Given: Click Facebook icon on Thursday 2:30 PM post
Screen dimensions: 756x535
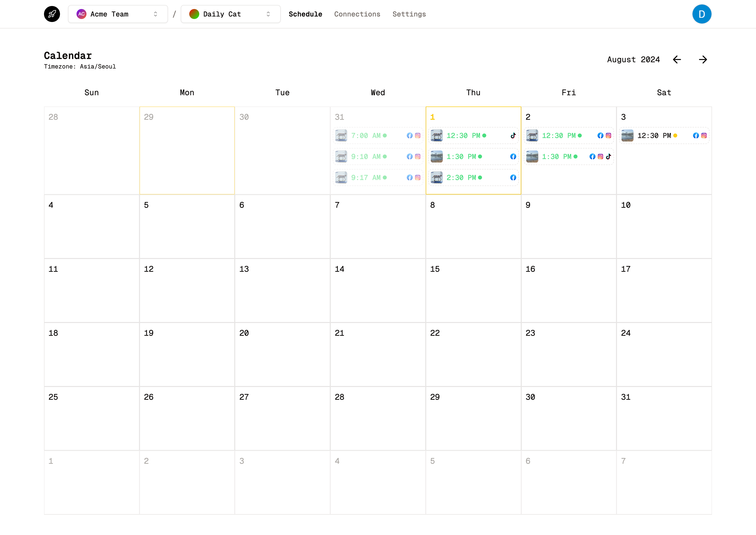Looking at the screenshot, I should [513, 177].
